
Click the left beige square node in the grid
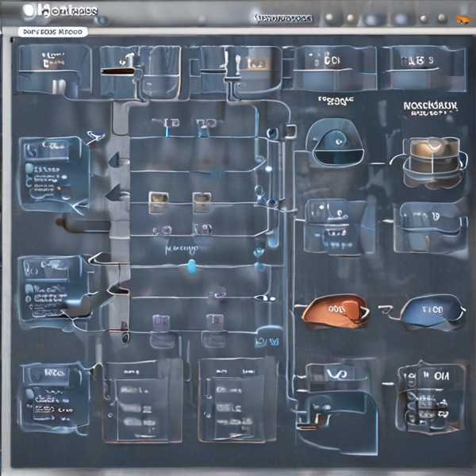point(158,202)
